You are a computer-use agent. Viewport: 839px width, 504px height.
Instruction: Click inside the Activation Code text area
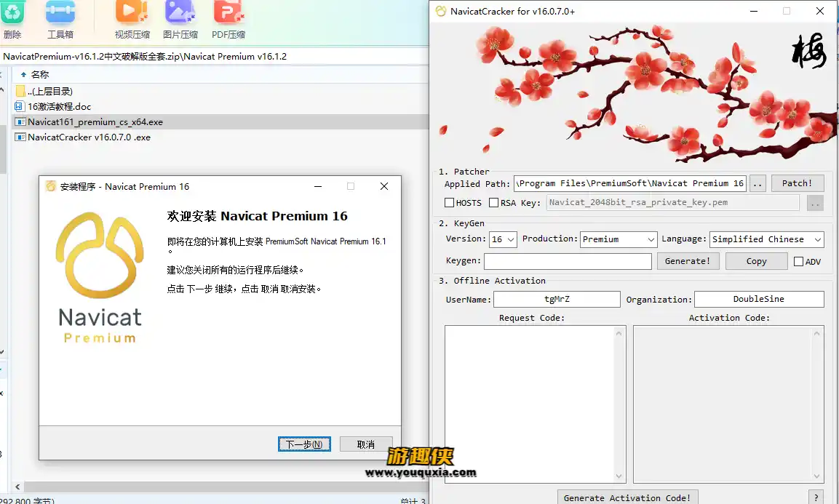click(723, 404)
